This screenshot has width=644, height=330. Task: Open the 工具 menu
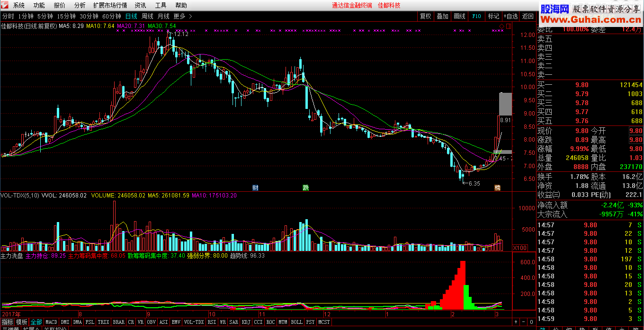tap(161, 5)
